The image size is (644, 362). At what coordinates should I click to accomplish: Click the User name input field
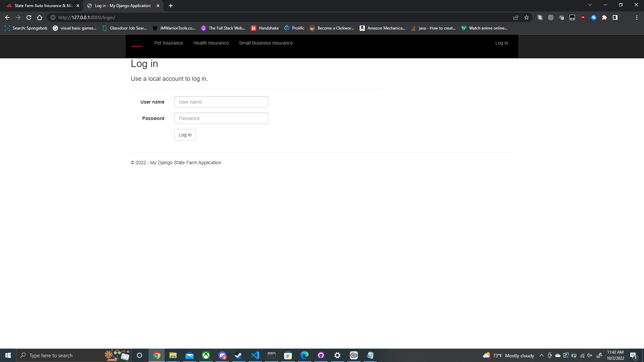221,102
